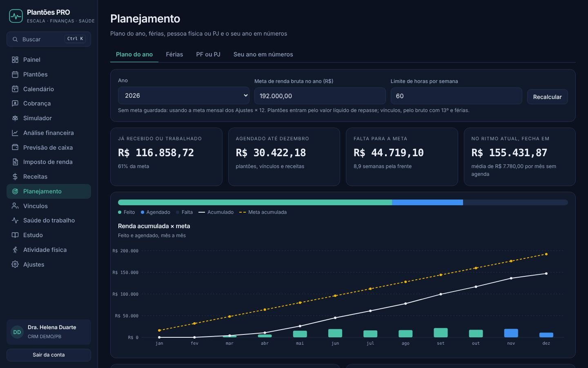The width and height of the screenshot is (588, 368).
Task: Click the green Feito progress bar segment
Action: point(255,202)
